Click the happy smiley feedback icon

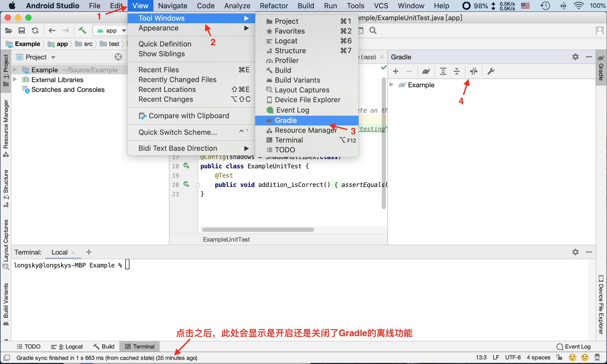click(573, 357)
